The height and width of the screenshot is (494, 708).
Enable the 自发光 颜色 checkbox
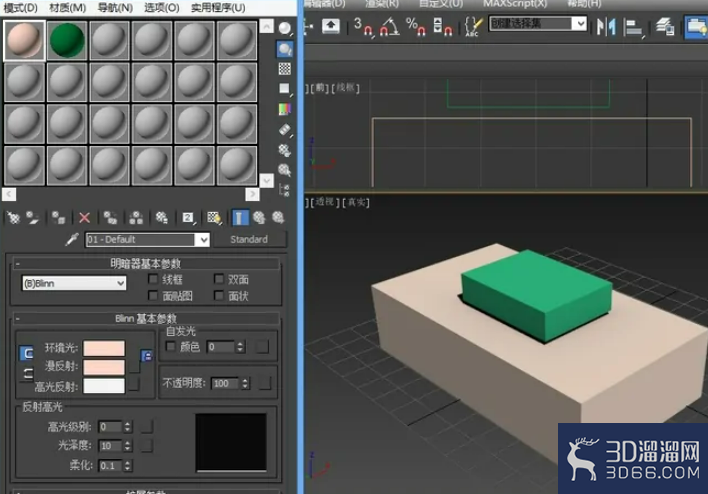(171, 346)
